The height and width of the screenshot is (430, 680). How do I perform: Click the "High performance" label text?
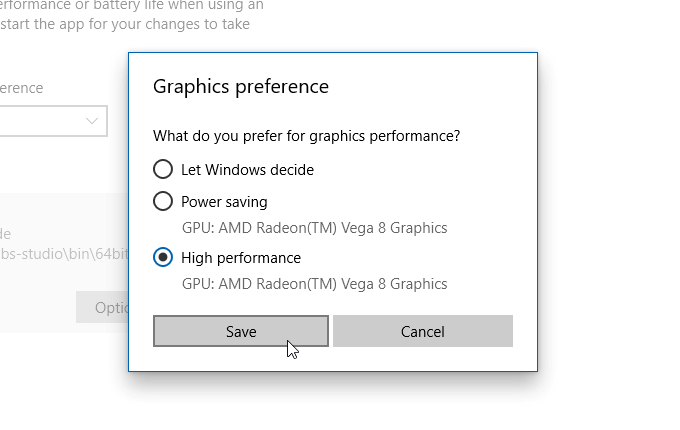[241, 258]
